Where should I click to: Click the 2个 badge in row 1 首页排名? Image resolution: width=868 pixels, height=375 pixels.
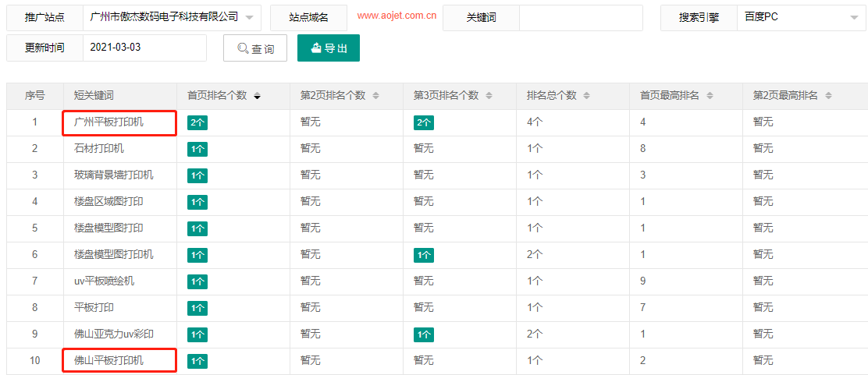pyautogui.click(x=197, y=122)
